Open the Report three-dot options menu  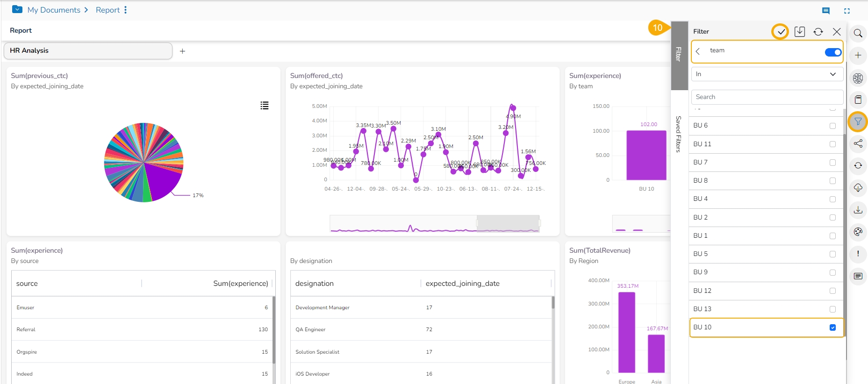[125, 10]
